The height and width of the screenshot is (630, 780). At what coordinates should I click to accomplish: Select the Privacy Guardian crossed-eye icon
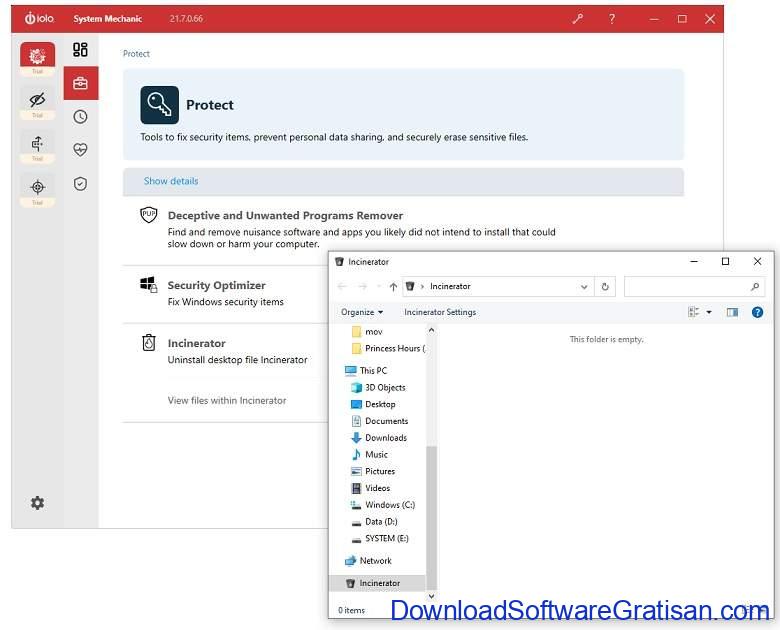click(37, 100)
